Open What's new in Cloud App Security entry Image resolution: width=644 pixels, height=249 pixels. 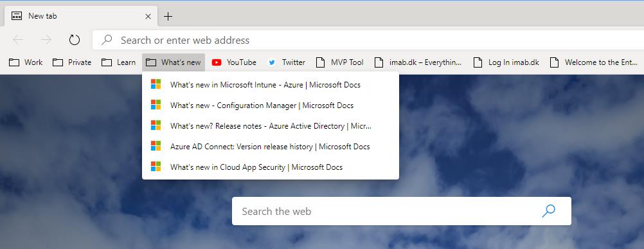270,167
